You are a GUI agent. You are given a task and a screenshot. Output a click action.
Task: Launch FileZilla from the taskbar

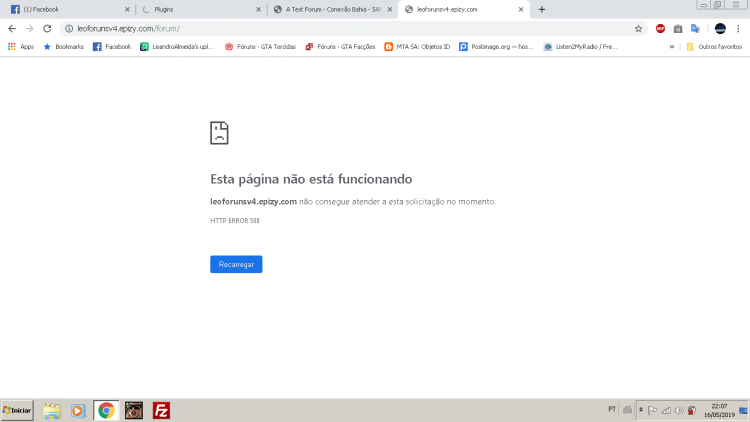(161, 410)
